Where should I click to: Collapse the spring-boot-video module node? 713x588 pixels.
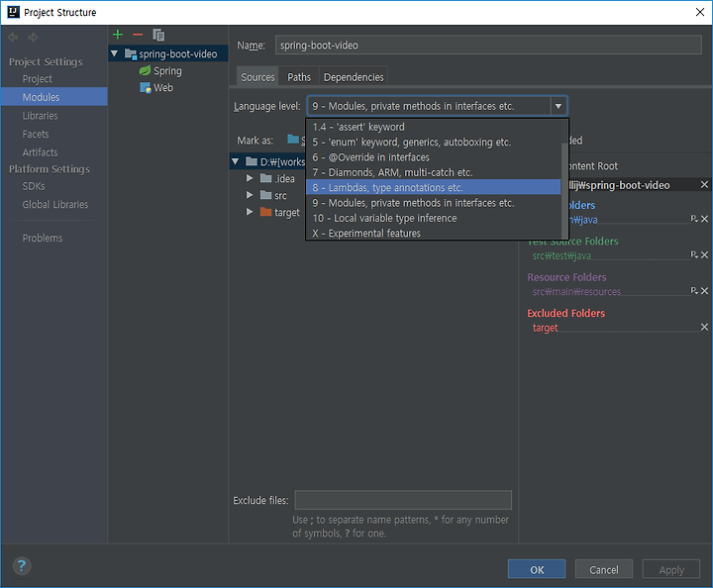[x=115, y=53]
